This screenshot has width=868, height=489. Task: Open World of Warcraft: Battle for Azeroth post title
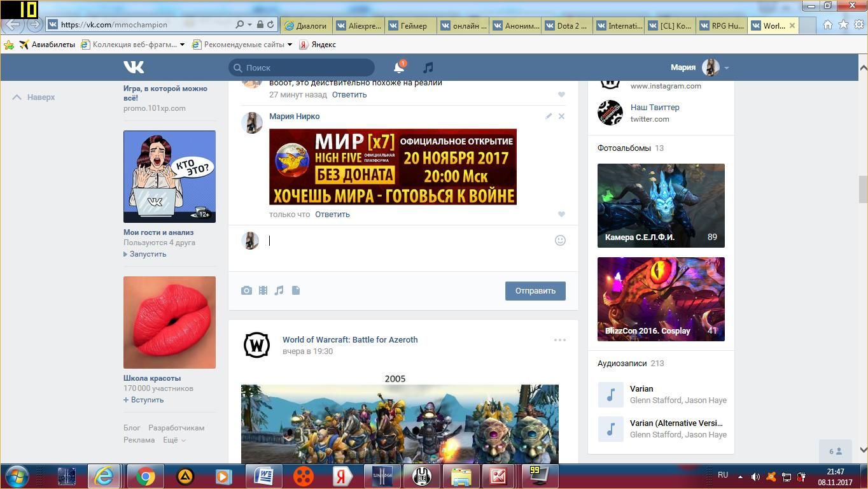point(350,339)
